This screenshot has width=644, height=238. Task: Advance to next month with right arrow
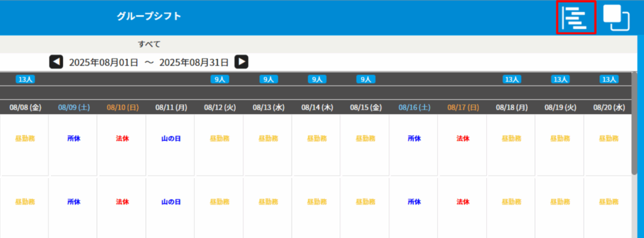click(241, 62)
